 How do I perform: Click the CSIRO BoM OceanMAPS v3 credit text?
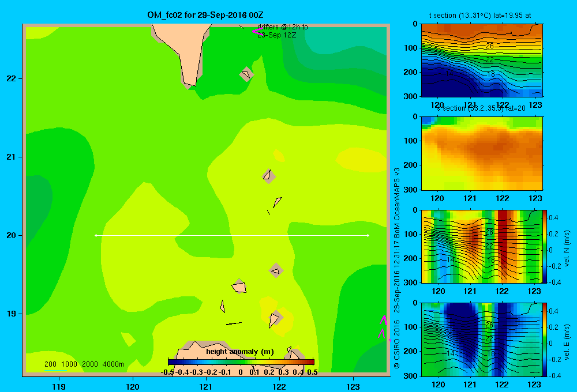[x=397, y=268]
